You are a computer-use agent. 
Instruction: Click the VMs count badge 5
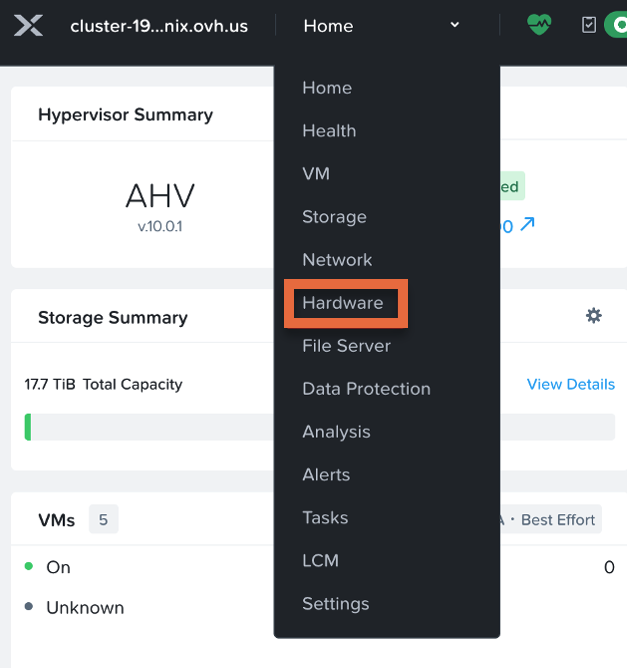tap(104, 519)
